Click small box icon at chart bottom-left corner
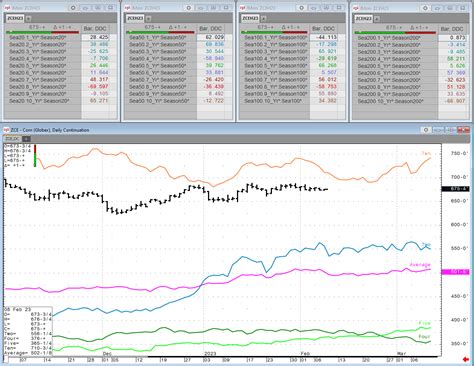 6,359
